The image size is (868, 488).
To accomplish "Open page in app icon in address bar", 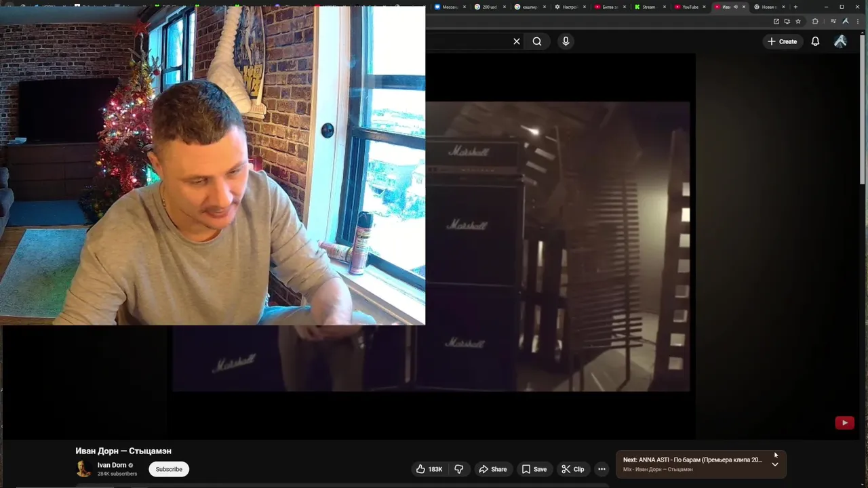I will point(776,22).
